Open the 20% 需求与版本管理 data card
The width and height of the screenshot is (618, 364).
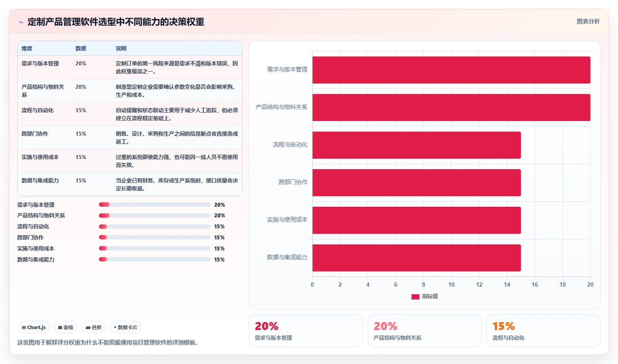pos(306,330)
